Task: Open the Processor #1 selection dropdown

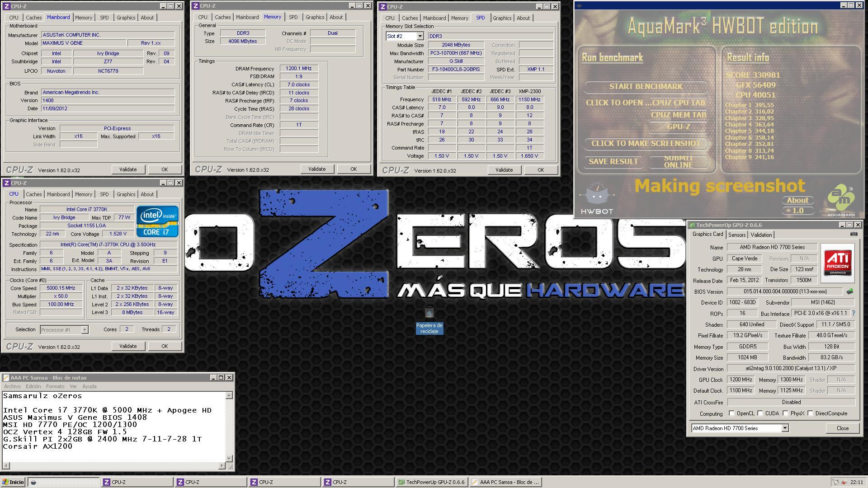Action: coord(85,330)
